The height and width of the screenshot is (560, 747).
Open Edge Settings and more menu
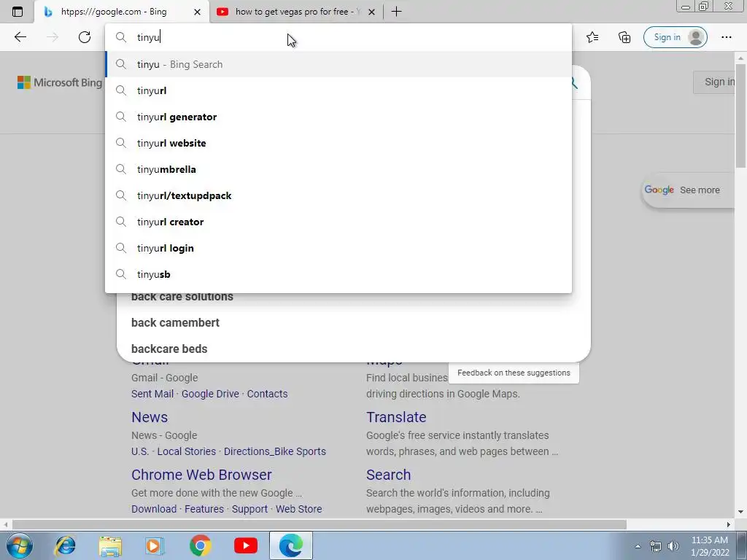pos(726,37)
